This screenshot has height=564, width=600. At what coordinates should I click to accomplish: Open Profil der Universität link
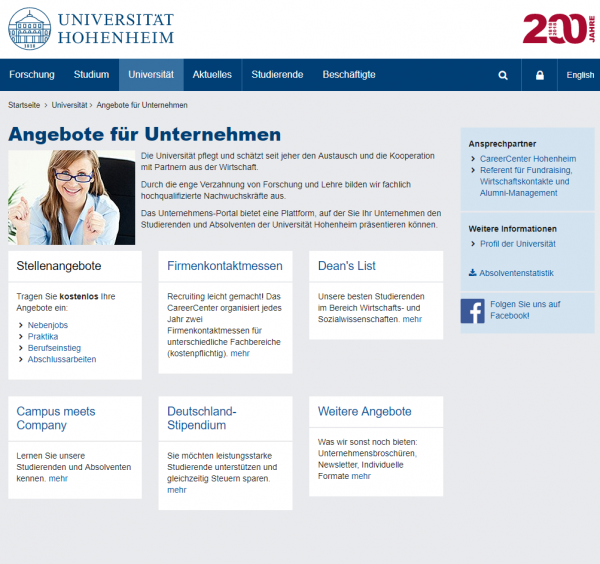[518, 244]
